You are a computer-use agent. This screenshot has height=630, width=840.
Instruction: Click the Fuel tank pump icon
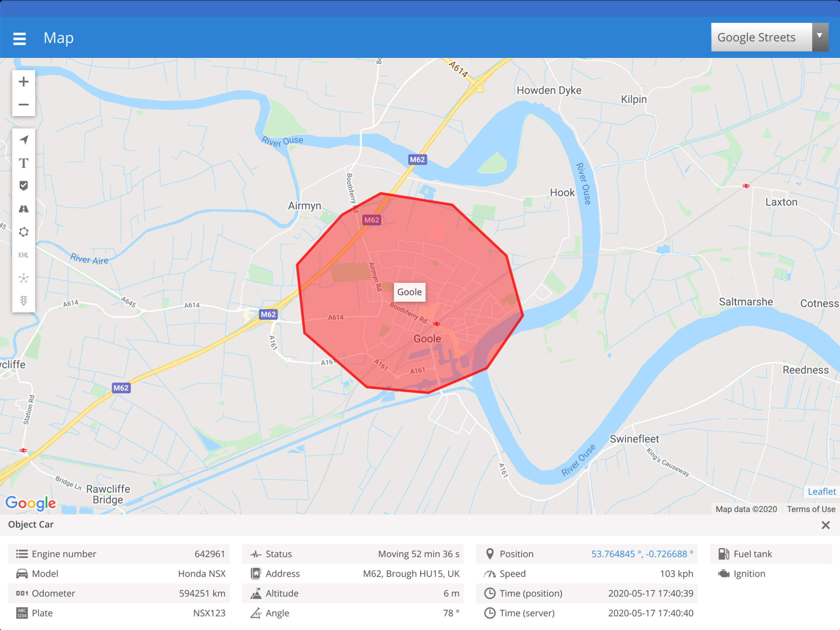click(724, 554)
